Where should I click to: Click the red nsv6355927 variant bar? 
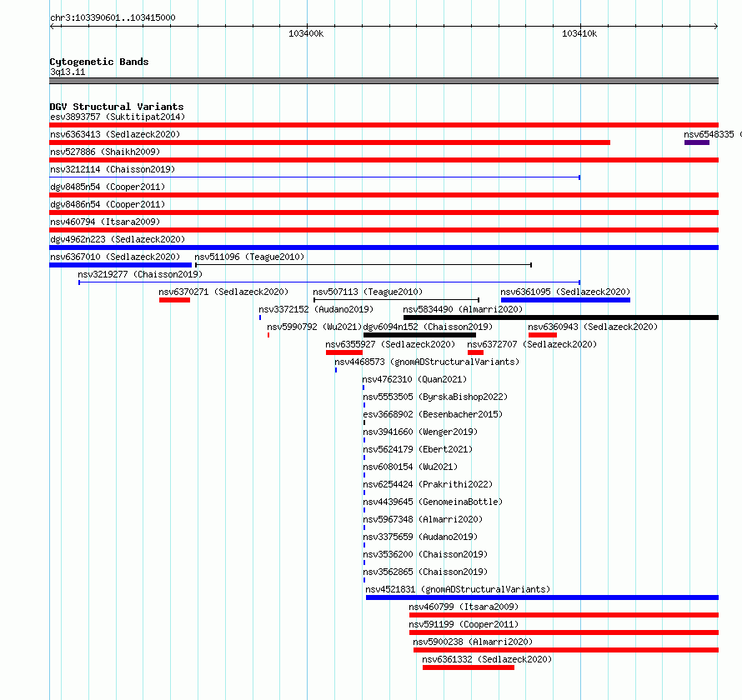coord(344,352)
